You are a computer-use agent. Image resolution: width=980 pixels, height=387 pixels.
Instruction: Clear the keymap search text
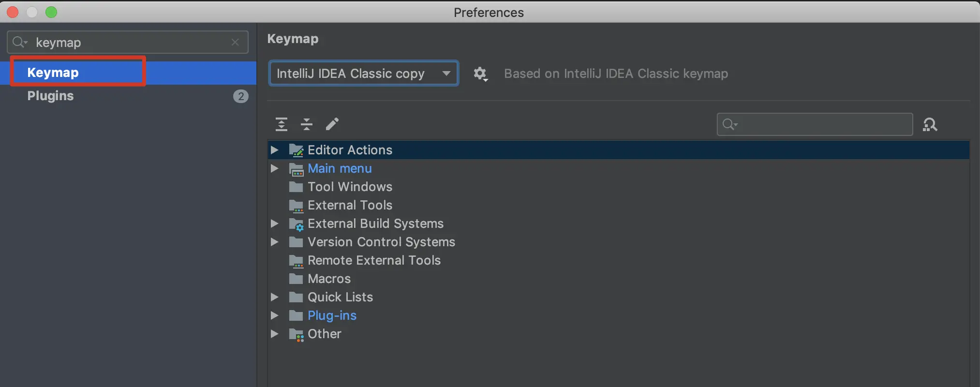pos(235,43)
